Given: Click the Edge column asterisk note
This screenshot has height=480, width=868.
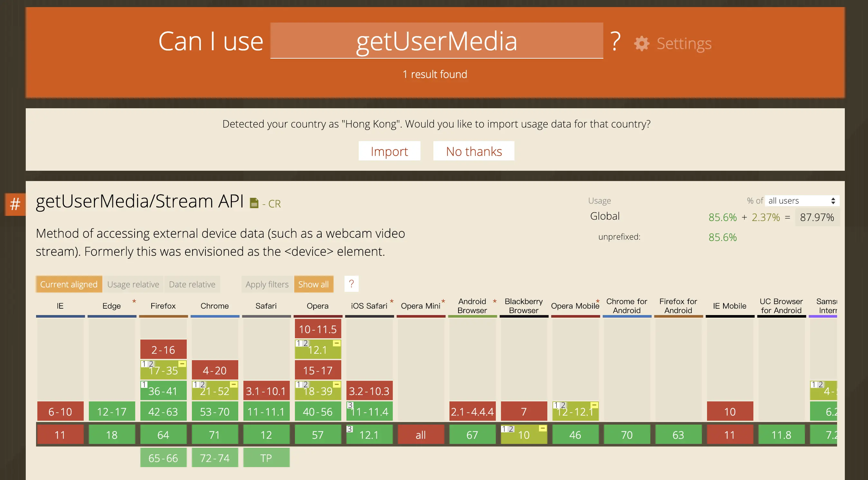Looking at the screenshot, I should (x=134, y=301).
